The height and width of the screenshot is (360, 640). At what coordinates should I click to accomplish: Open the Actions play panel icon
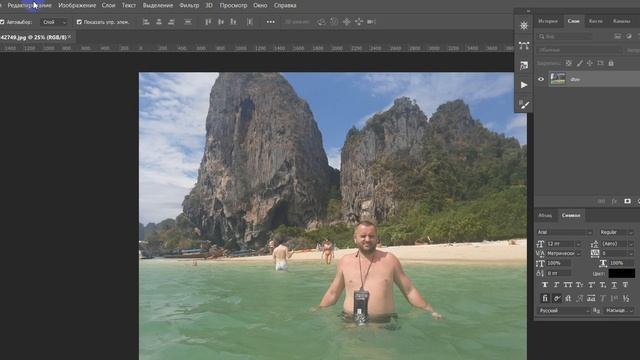tap(524, 85)
